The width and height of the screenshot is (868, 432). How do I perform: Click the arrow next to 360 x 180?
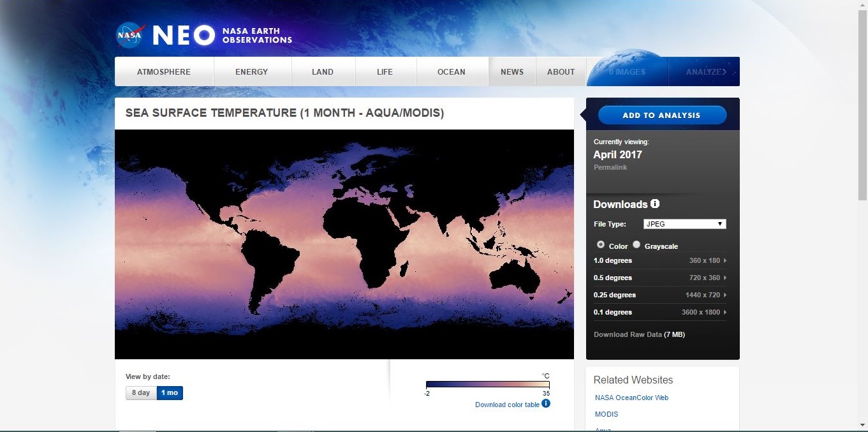(725, 260)
